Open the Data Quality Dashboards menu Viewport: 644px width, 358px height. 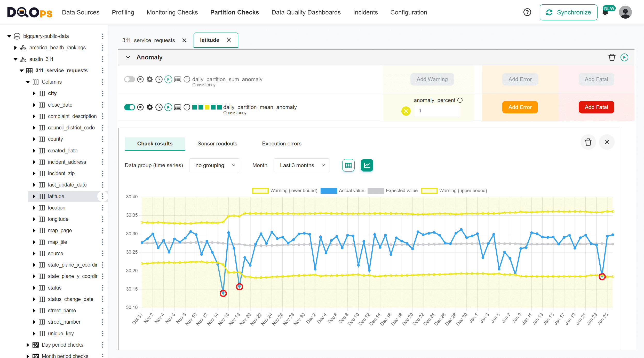306,12
